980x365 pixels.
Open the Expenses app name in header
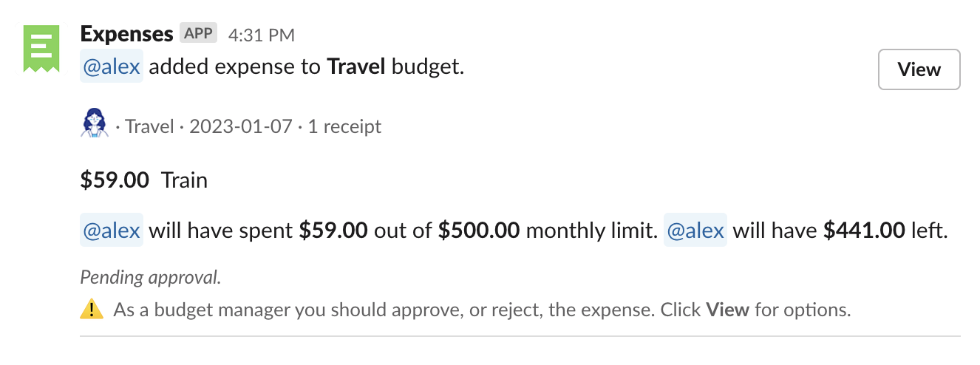pyautogui.click(x=126, y=33)
